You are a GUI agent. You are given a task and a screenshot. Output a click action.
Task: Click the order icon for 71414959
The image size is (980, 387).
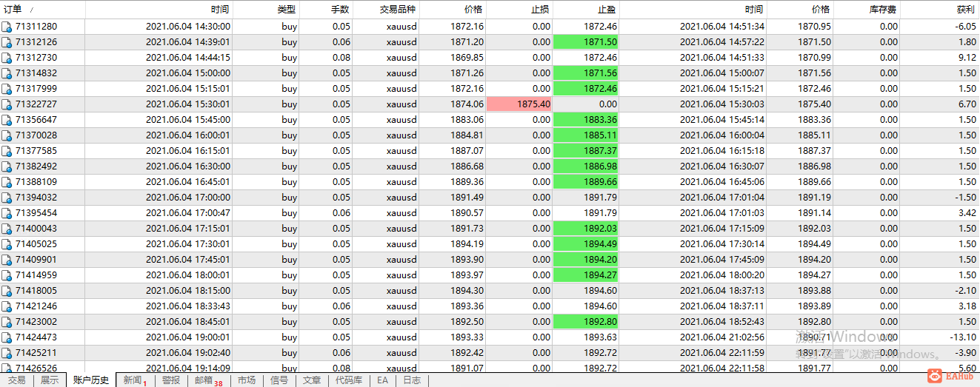7,275
